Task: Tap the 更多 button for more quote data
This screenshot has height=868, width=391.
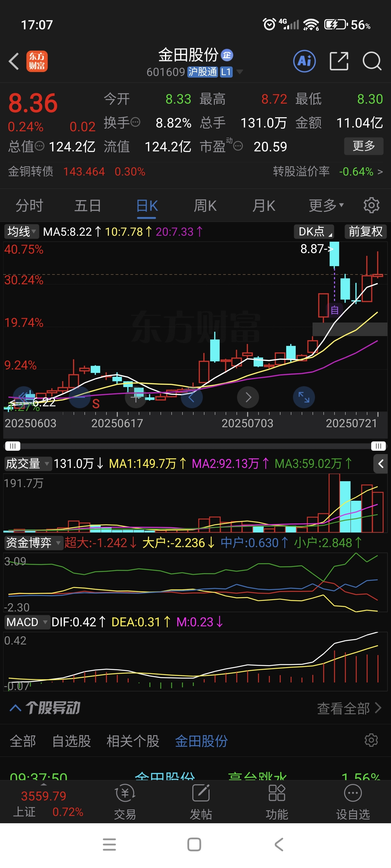Action: click(364, 146)
